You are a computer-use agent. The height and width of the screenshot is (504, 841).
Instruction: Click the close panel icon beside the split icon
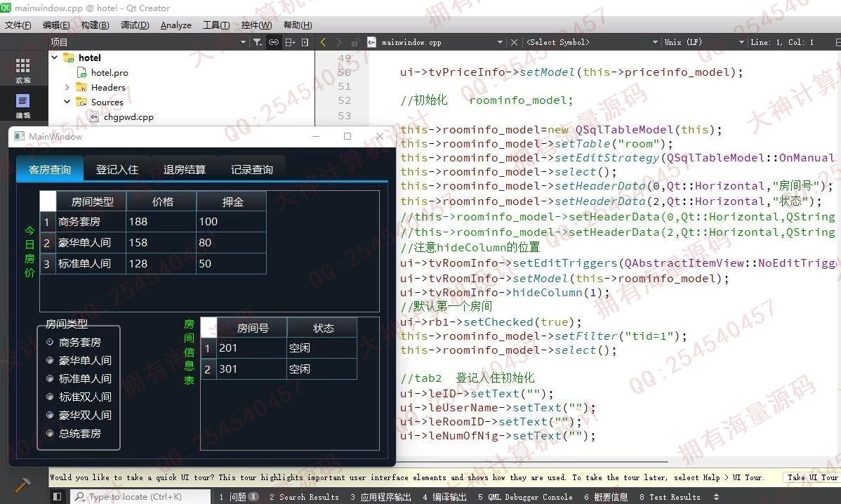click(x=305, y=42)
